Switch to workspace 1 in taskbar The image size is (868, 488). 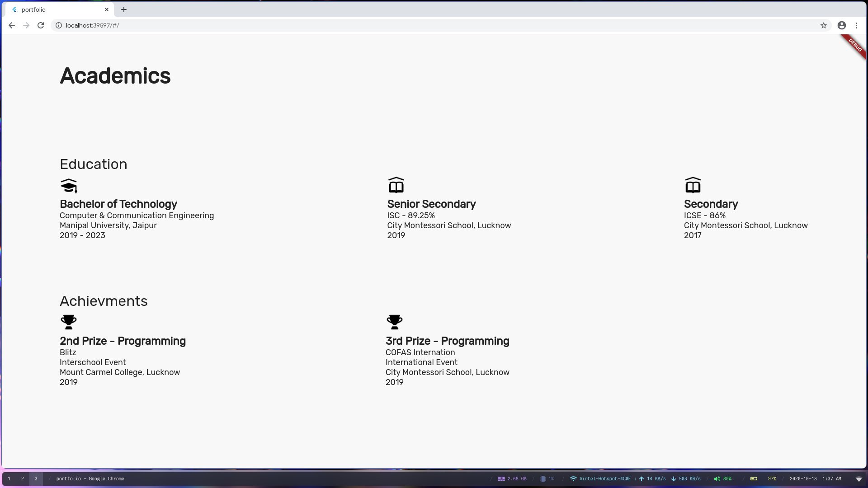(x=9, y=479)
